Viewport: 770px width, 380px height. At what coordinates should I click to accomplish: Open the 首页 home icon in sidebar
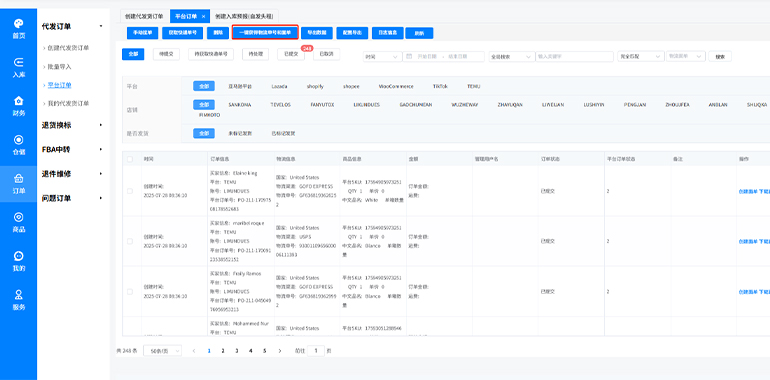click(18, 24)
